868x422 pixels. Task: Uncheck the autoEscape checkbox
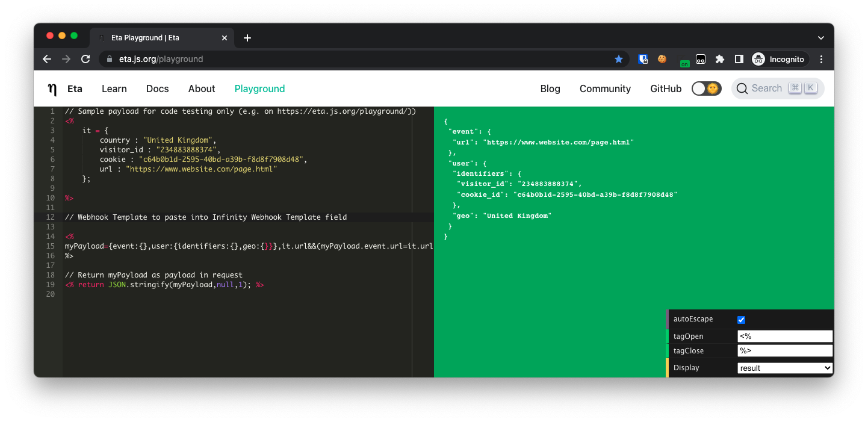(x=741, y=320)
